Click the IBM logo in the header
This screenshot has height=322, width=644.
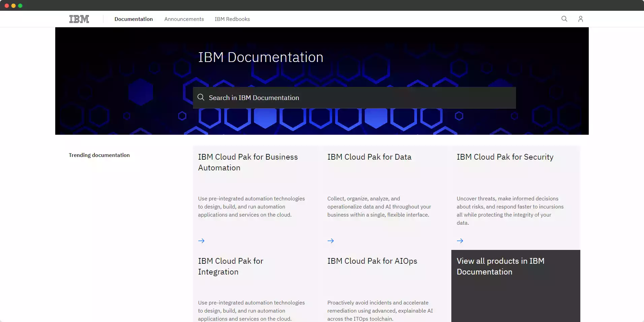[x=79, y=19]
